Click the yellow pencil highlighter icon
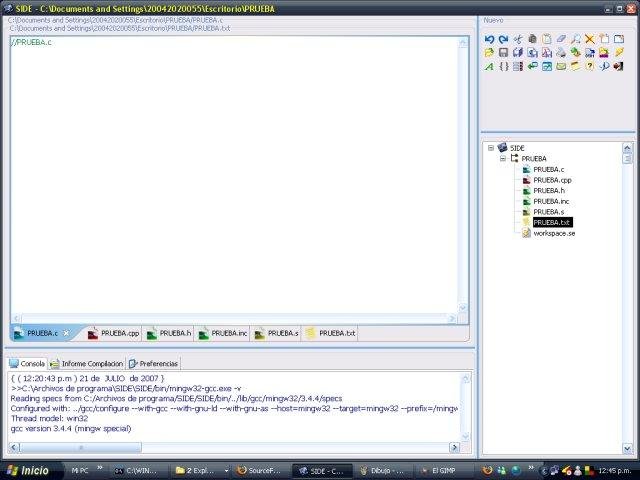This screenshot has width=640, height=480. (619, 53)
